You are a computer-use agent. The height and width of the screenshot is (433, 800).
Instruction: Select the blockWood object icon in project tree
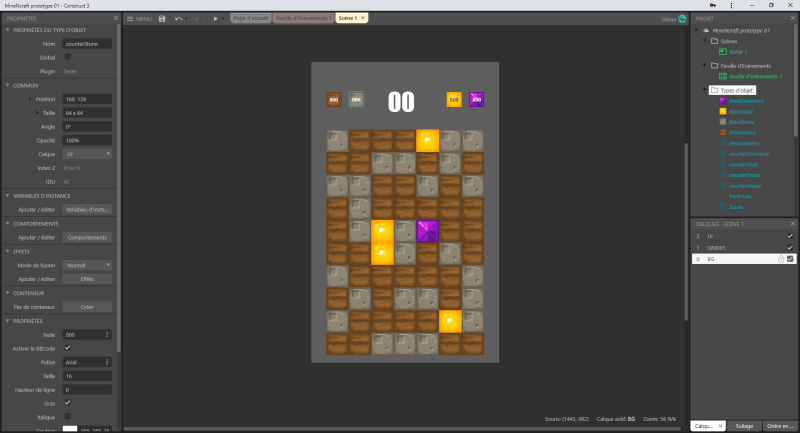pos(722,133)
